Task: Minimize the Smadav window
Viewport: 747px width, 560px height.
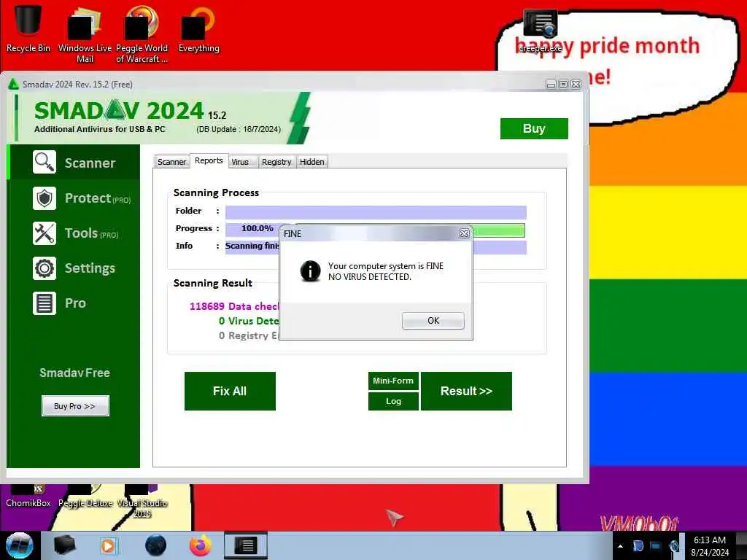Action: coord(551,85)
